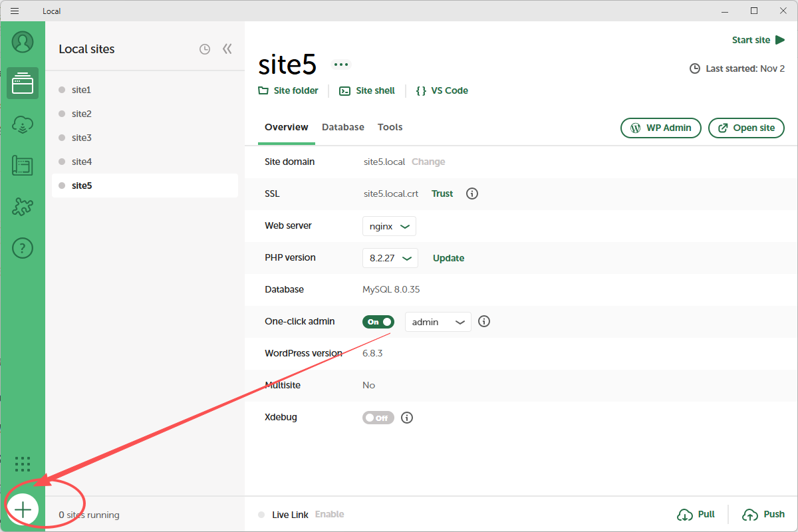Open the account avatar icon
The width and height of the screenshot is (798, 532).
pos(23,42)
